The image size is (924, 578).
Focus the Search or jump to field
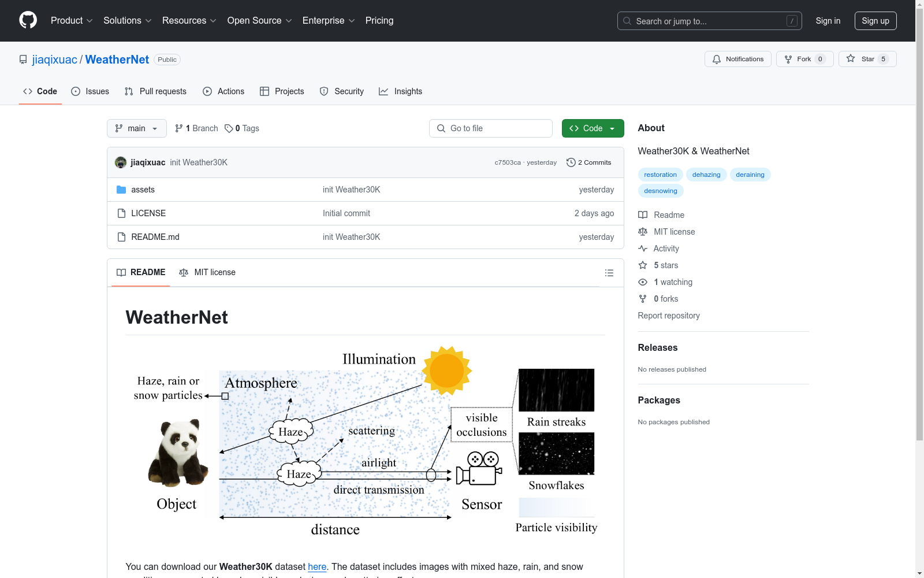(710, 21)
